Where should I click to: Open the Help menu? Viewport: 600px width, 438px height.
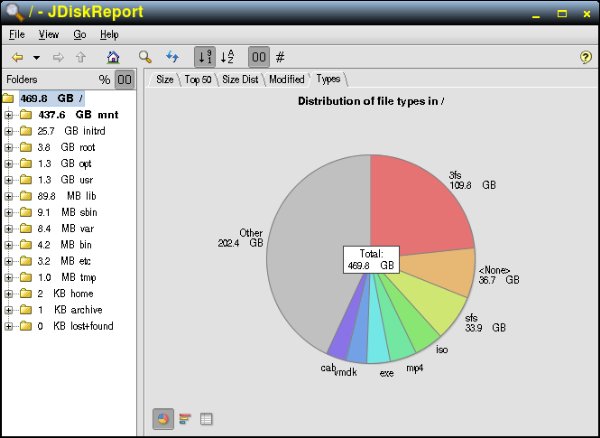tap(109, 35)
